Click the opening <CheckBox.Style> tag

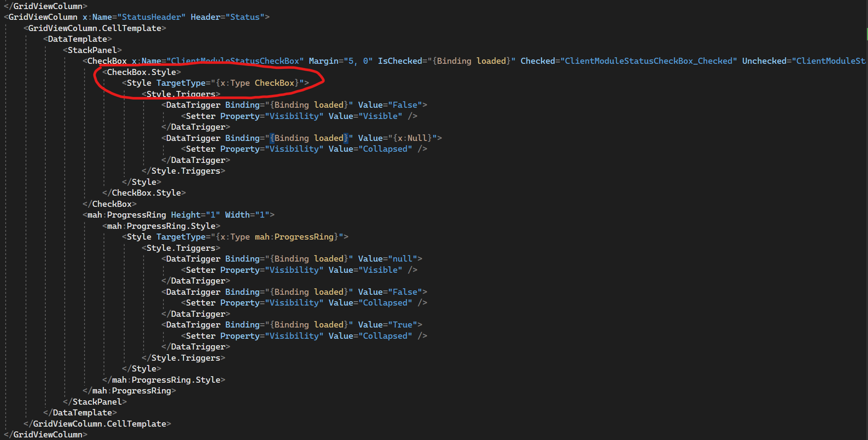click(141, 72)
